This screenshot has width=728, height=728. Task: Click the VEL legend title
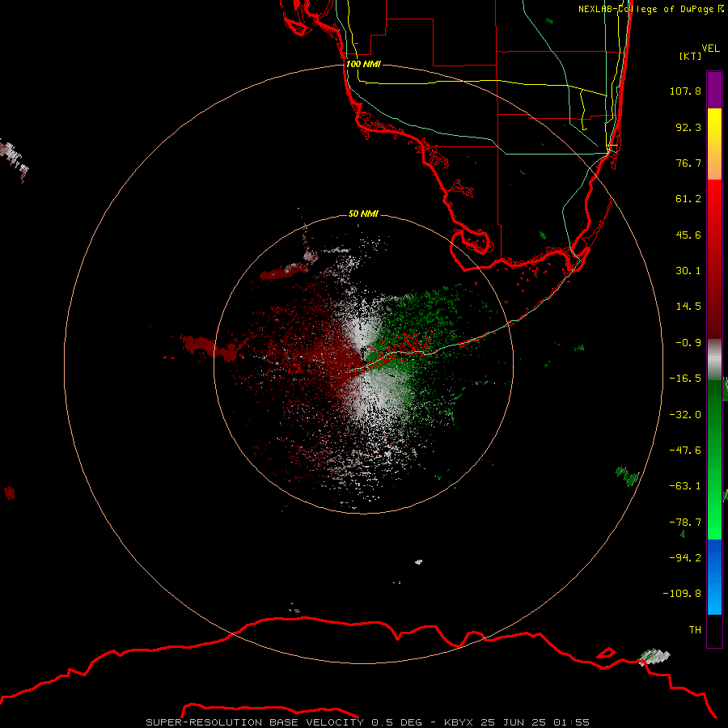[x=710, y=49]
